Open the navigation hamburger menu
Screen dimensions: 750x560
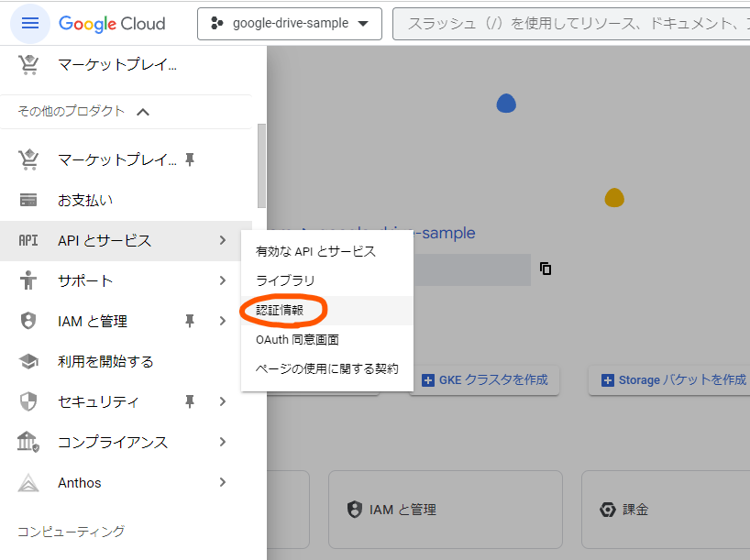click(x=30, y=22)
